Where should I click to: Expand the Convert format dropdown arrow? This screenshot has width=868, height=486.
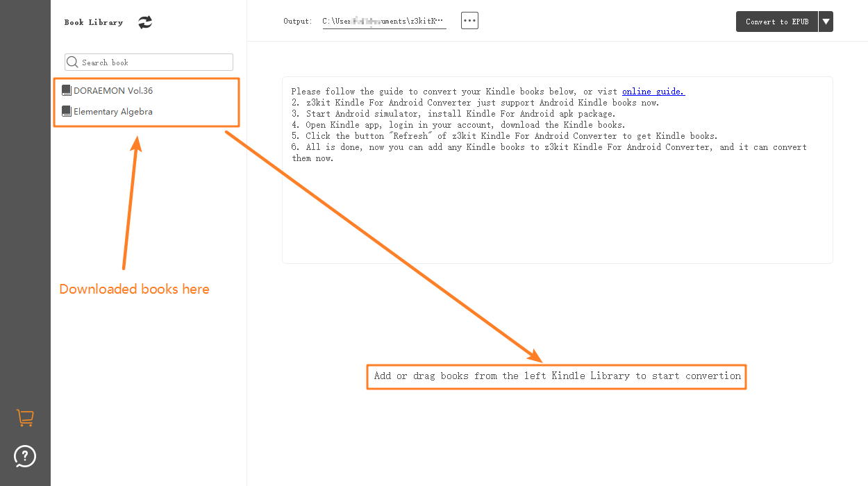tap(826, 21)
